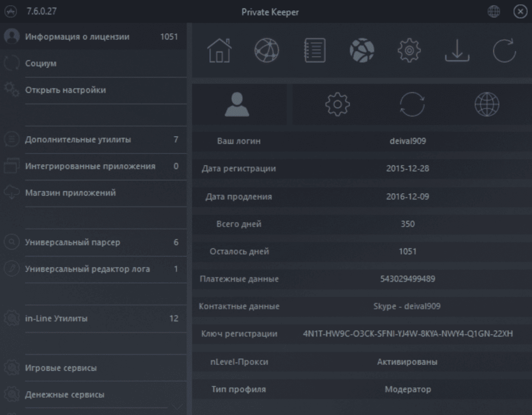The image size is (532, 415).
Task: Open Магазин приложений in sidebar
Action: click(x=94, y=193)
